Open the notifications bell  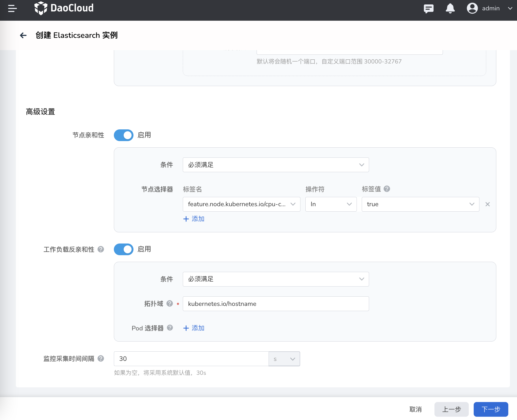coord(450,8)
